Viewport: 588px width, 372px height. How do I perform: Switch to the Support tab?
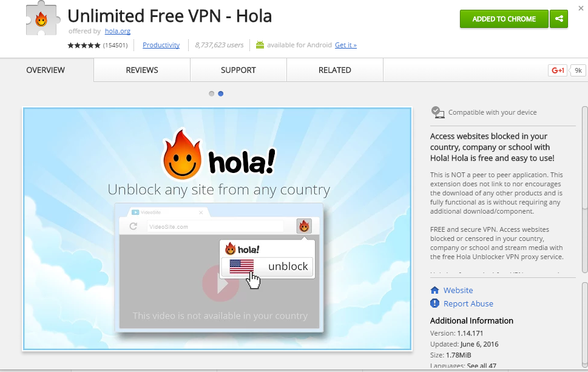238,70
